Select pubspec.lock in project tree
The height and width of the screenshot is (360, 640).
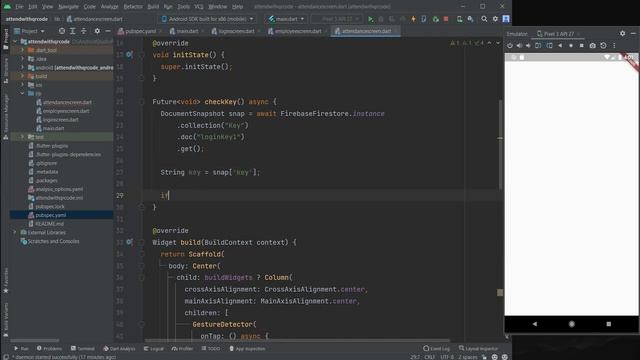pos(49,207)
